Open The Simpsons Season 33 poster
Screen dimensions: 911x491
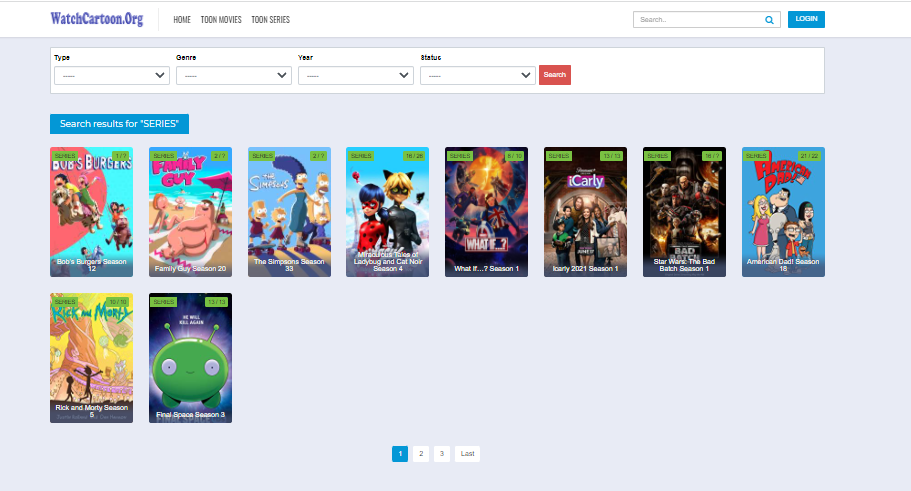click(289, 212)
